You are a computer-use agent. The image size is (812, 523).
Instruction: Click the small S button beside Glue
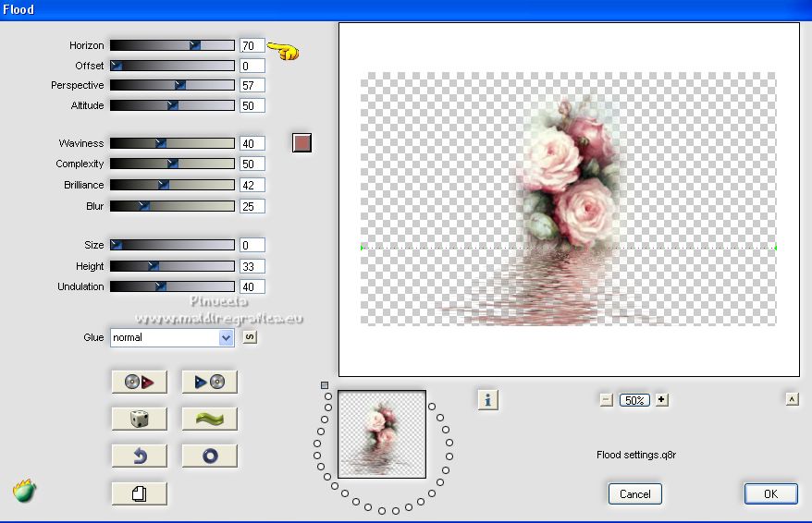click(250, 337)
